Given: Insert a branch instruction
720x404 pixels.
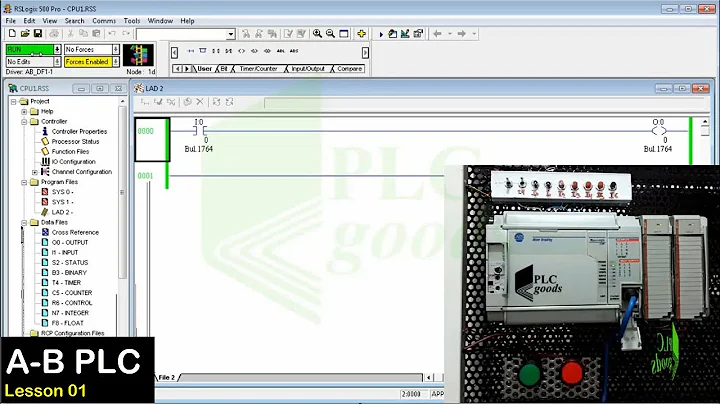Looking at the screenshot, I should click(x=202, y=51).
